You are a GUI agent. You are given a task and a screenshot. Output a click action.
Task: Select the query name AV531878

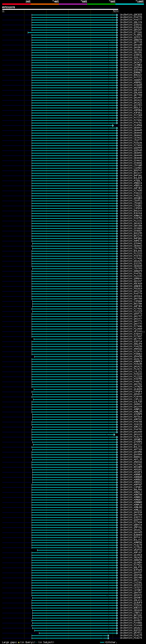coord(8,7)
